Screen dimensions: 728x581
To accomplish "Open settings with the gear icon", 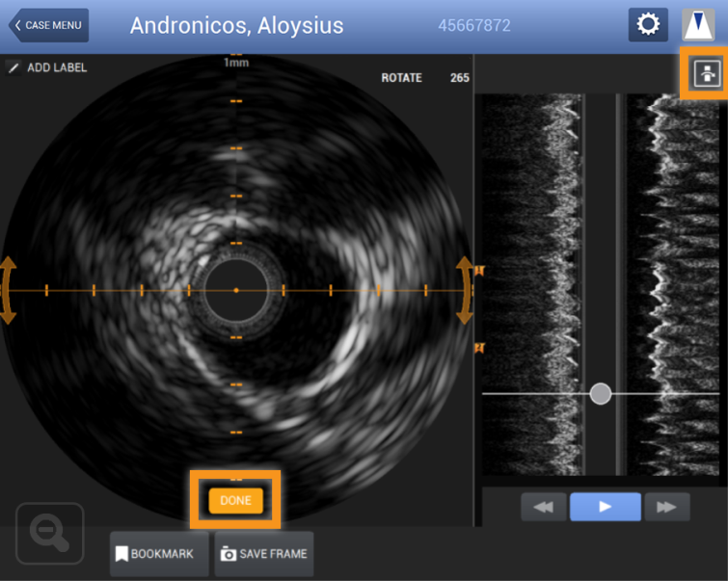I will [648, 24].
